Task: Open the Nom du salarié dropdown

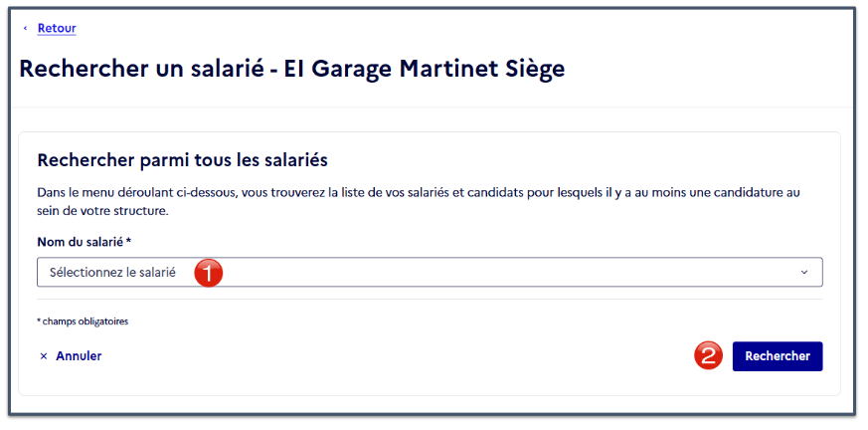Action: click(x=430, y=272)
